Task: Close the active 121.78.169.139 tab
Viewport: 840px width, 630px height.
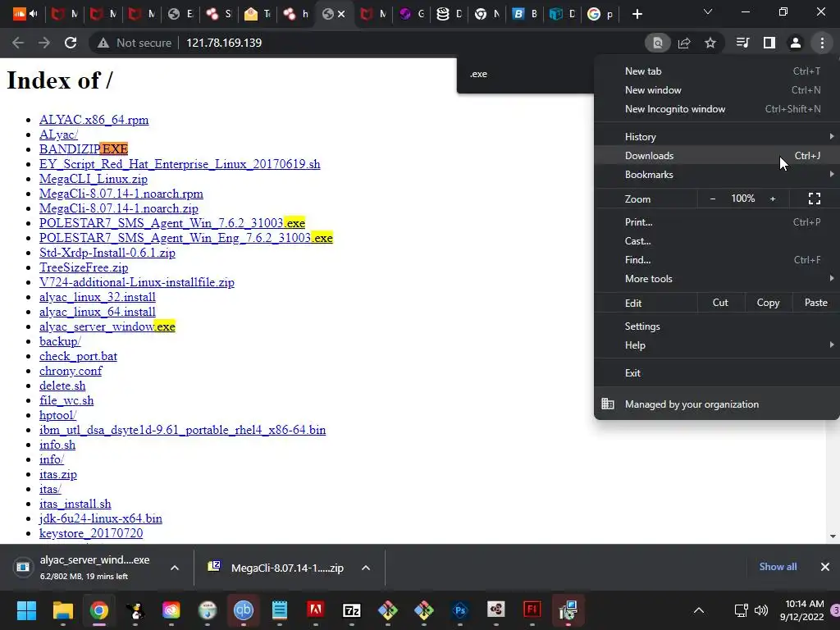Action: tap(341, 14)
